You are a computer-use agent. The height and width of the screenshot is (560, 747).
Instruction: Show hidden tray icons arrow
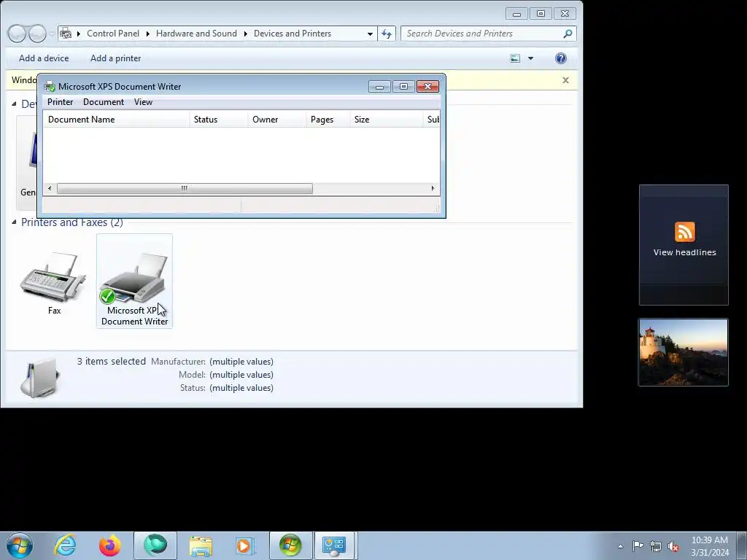(620, 546)
